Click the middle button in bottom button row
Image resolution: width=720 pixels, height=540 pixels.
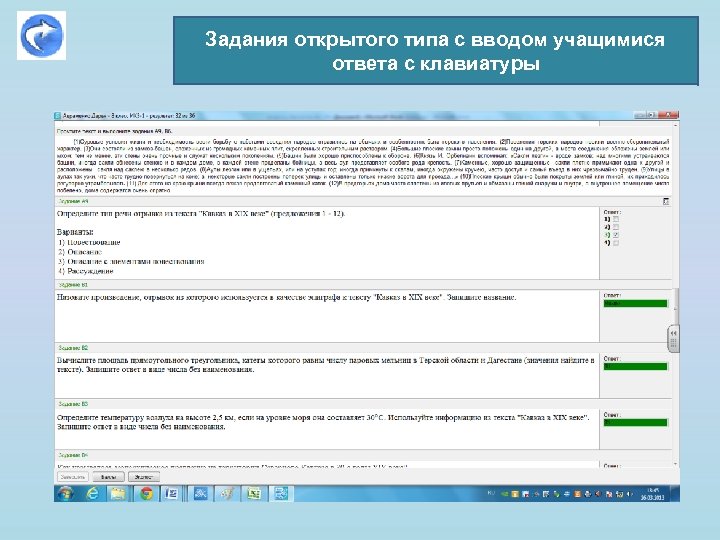108,477
